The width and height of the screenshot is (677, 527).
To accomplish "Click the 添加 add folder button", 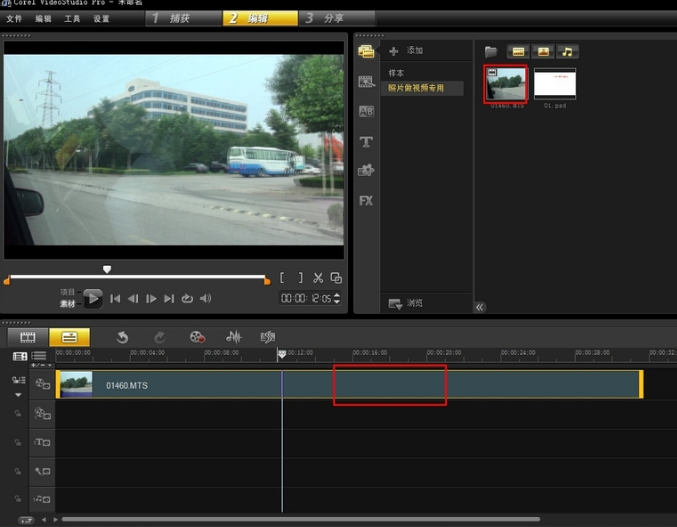I will pos(406,51).
